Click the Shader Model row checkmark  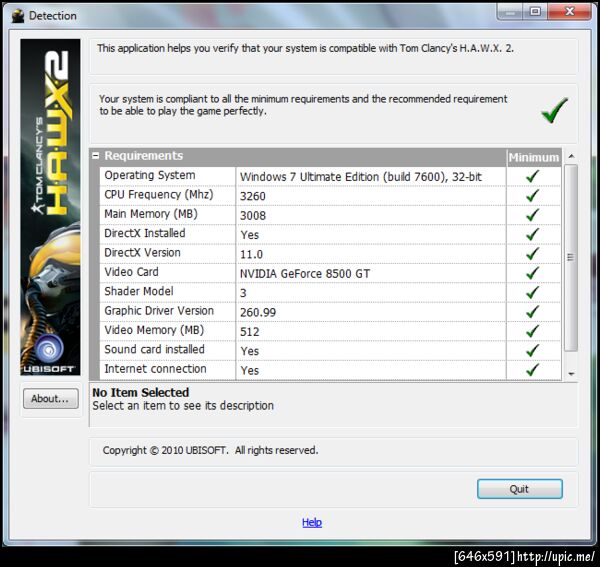pyautogui.click(x=532, y=292)
